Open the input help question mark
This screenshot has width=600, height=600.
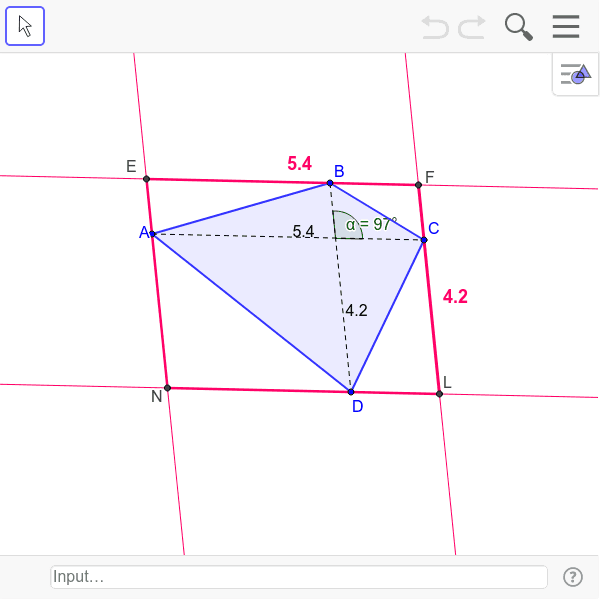[573, 577]
